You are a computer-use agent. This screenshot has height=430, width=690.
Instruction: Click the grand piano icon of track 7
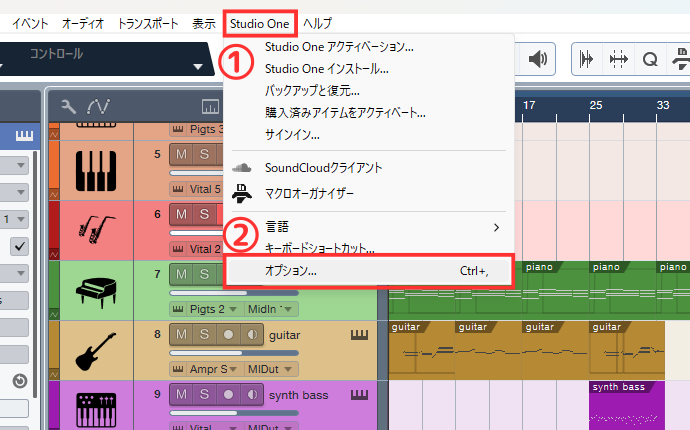[x=96, y=292]
